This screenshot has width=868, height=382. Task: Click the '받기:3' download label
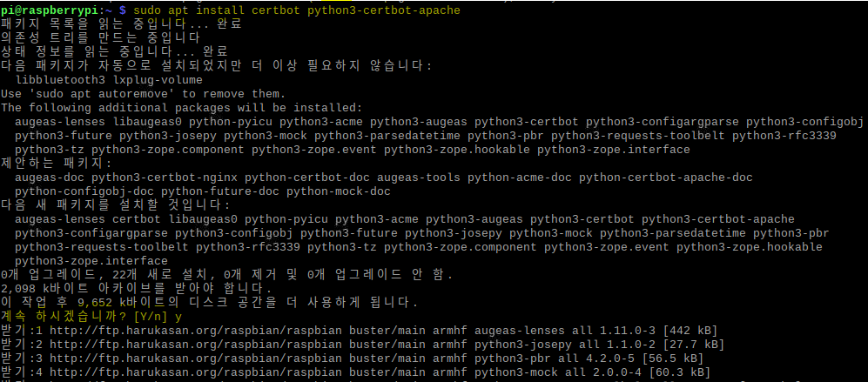coord(22,359)
